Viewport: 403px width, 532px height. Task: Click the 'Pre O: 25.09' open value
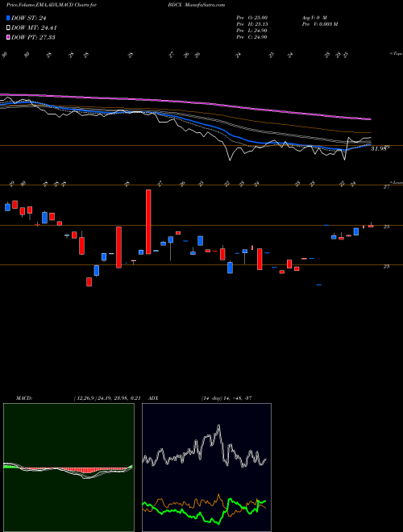pyautogui.click(x=251, y=17)
